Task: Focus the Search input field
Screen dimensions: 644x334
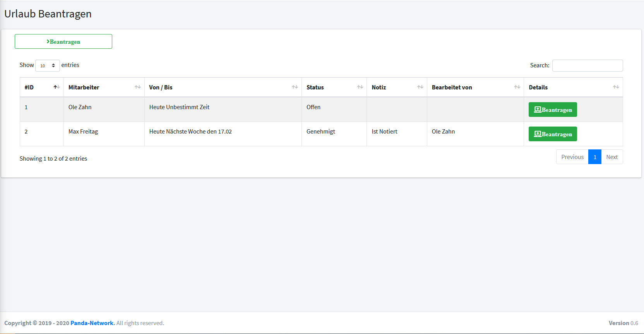Action: pos(587,65)
